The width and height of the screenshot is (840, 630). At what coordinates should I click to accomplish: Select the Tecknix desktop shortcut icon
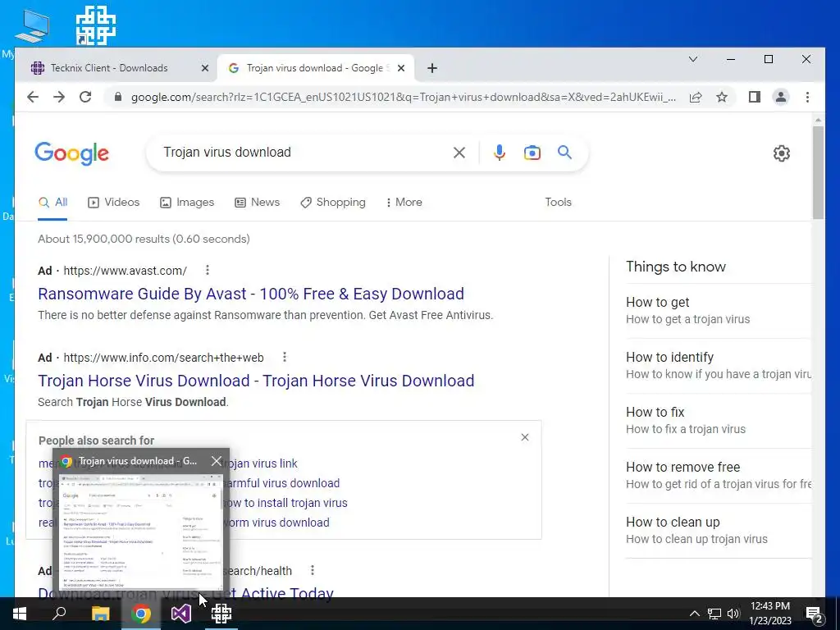96,25
